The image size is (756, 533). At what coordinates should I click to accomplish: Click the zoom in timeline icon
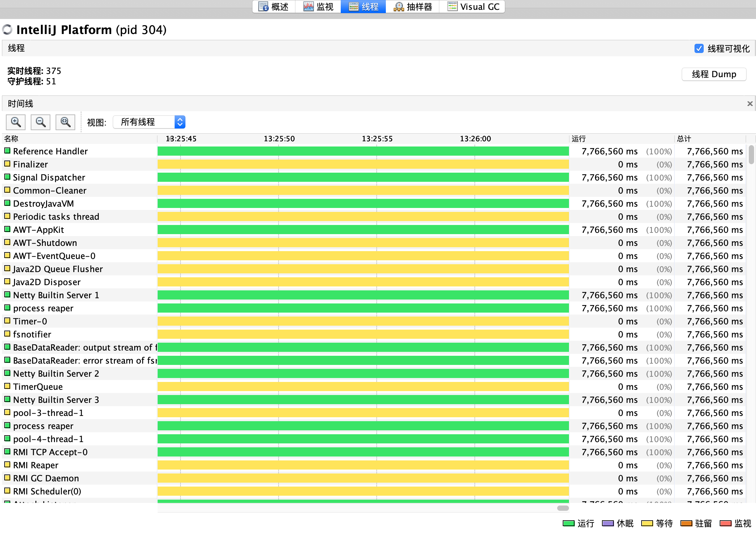(x=16, y=122)
